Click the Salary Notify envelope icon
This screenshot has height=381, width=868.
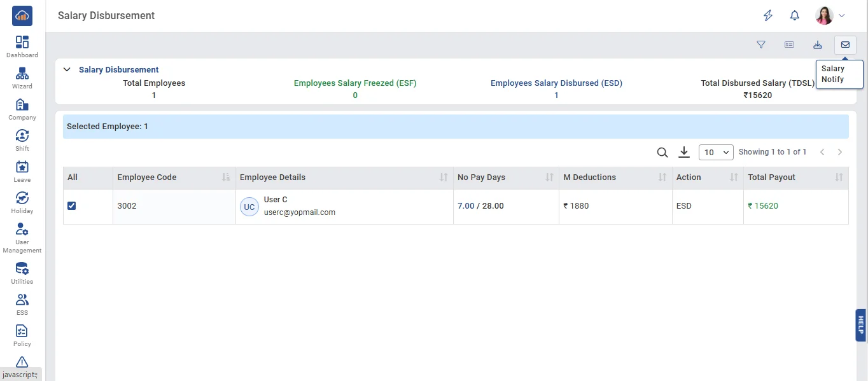[845, 45]
